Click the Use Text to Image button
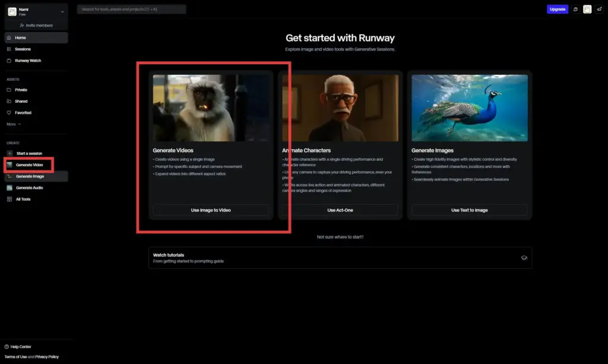This screenshot has width=608, height=364. click(x=469, y=210)
